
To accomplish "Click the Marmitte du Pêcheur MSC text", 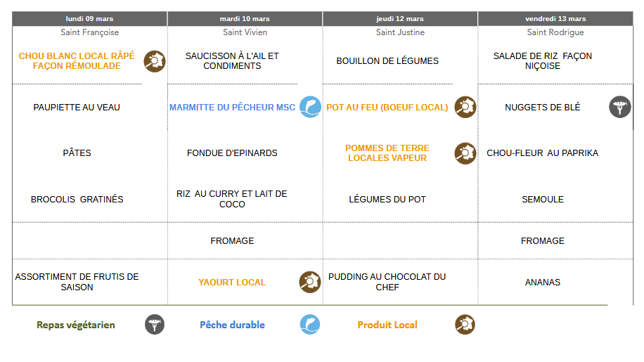I will point(232,108).
